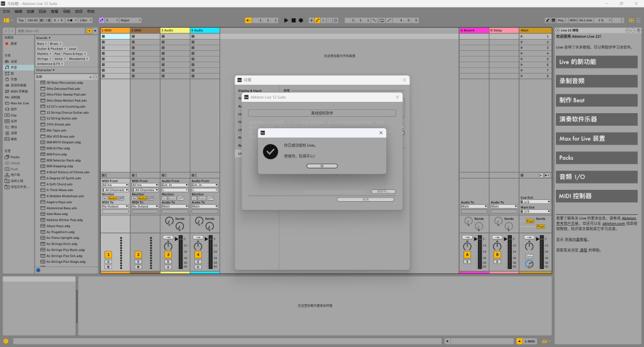Open the second menu in menu bar
Viewport: 644px width, 347px height.
point(18,11)
